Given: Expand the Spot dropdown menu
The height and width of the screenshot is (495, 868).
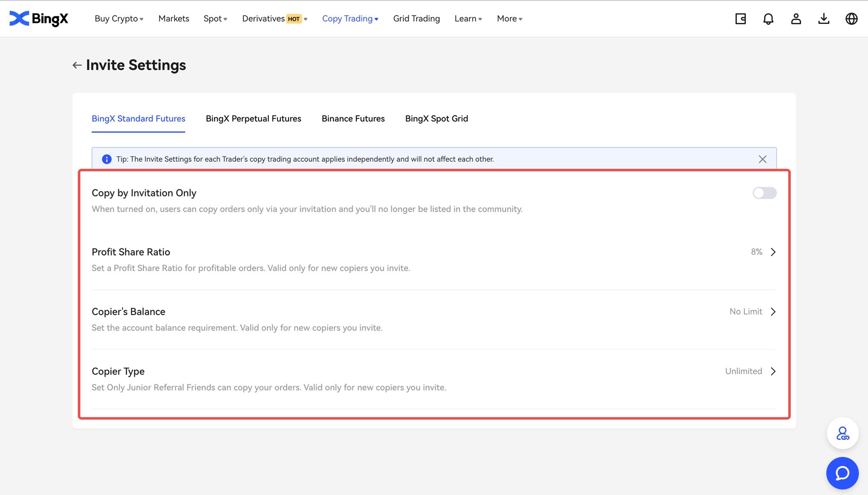Looking at the screenshot, I should pos(215,19).
